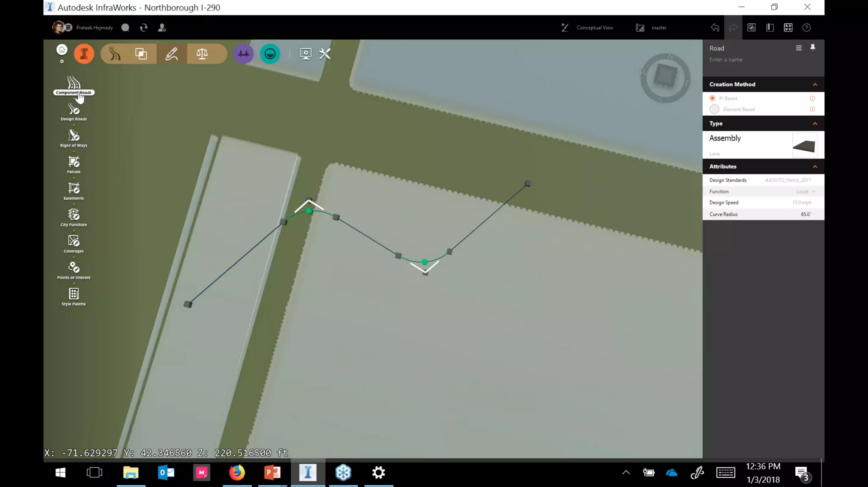Screen dimensions: 868x487
Task: Click the user profile silhouette icon
Action: [x=162, y=28]
